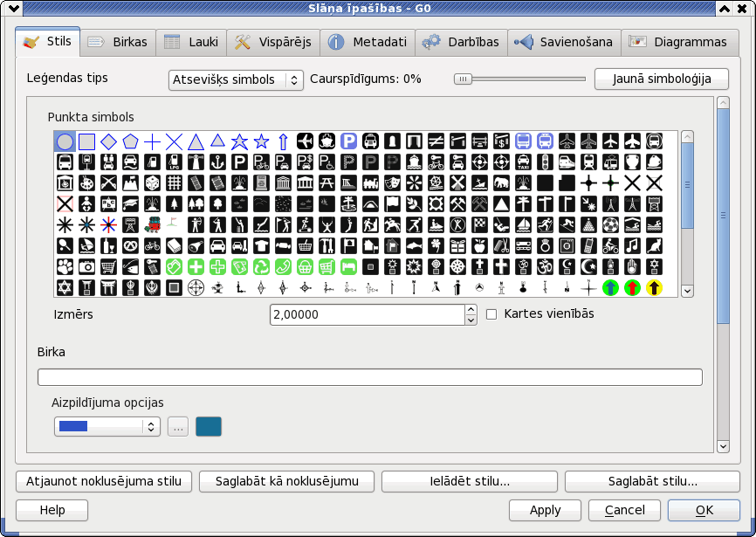Click the symbol list scroll-down arrow
The width and height of the screenshot is (756, 537).
(x=688, y=291)
